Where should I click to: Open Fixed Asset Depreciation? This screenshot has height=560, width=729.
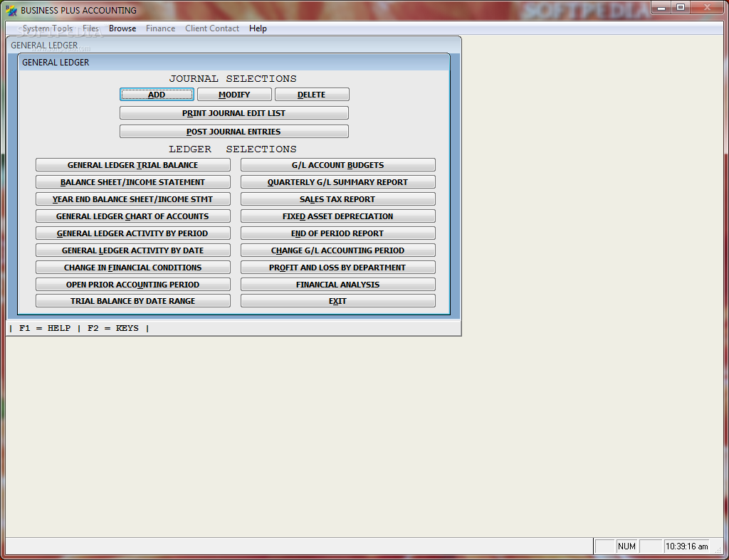click(338, 216)
